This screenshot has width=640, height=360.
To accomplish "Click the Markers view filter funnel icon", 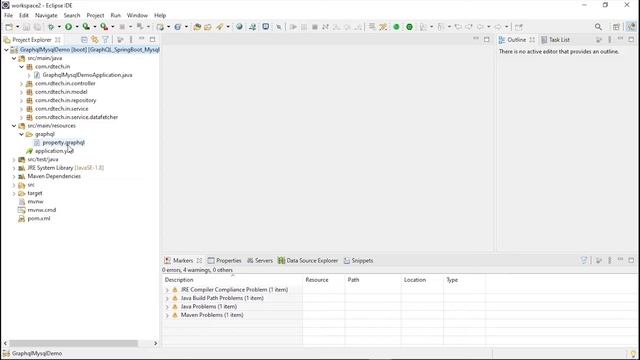I will [584, 260].
